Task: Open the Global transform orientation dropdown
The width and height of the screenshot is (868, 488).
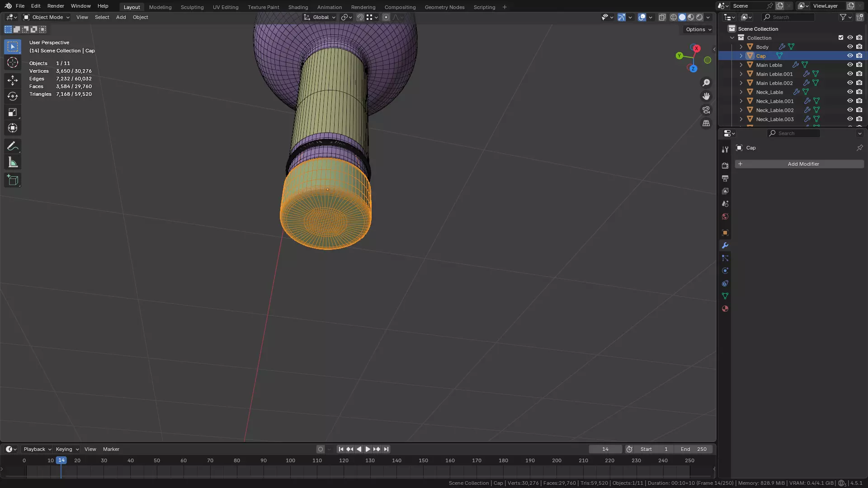Action: [320, 17]
